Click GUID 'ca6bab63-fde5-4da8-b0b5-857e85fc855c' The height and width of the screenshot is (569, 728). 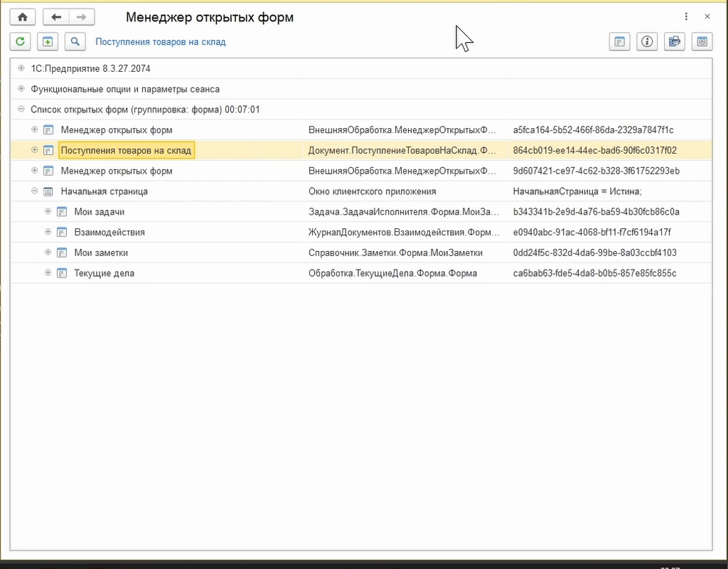tap(595, 273)
